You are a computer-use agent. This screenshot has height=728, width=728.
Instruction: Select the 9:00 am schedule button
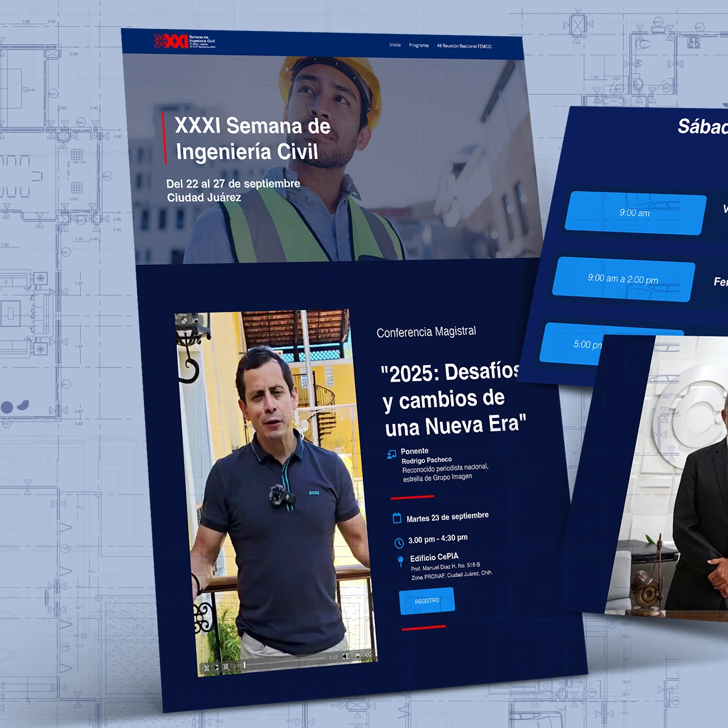(635, 213)
